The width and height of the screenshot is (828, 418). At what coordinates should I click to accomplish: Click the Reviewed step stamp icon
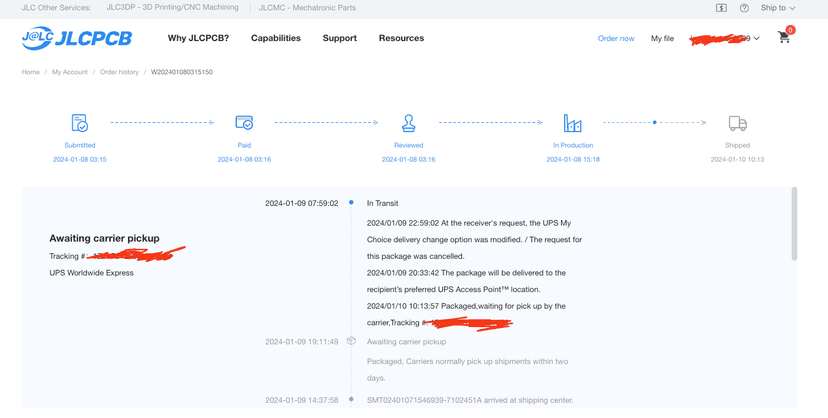tap(408, 123)
